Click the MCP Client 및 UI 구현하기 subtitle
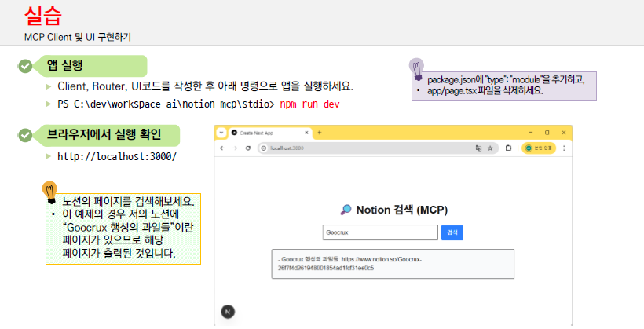 coord(78,37)
